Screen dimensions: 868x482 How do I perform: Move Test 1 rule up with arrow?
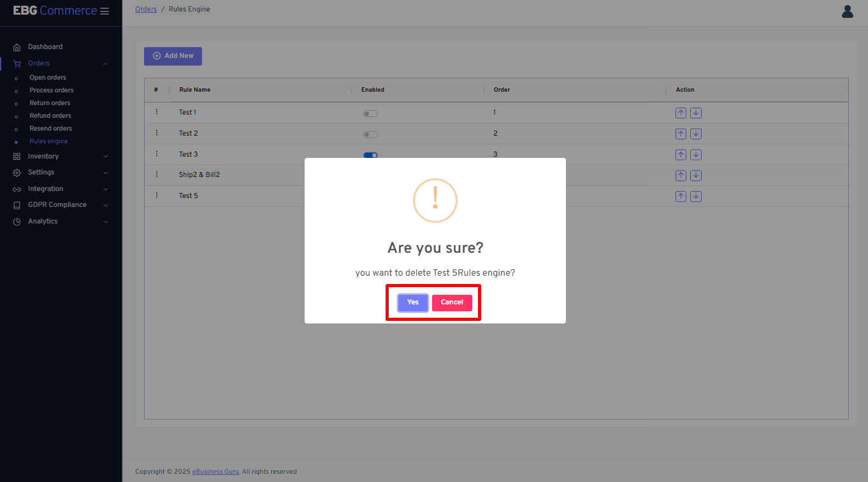pyautogui.click(x=681, y=113)
